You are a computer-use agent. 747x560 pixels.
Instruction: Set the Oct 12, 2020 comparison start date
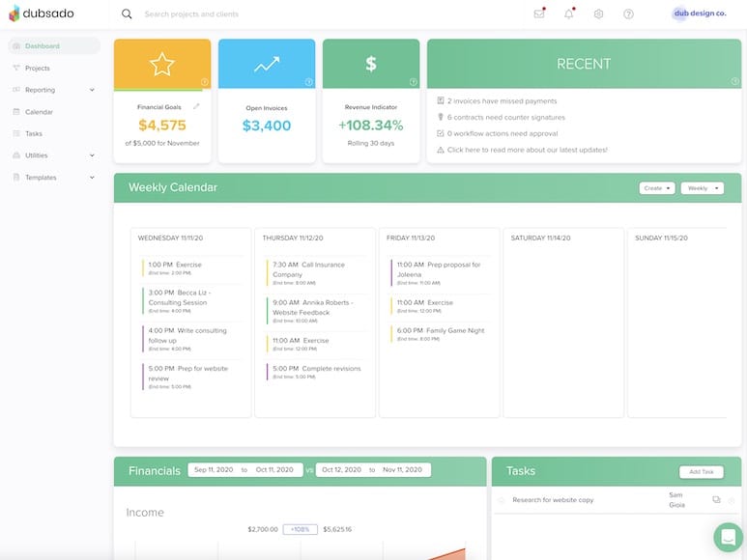pos(341,469)
